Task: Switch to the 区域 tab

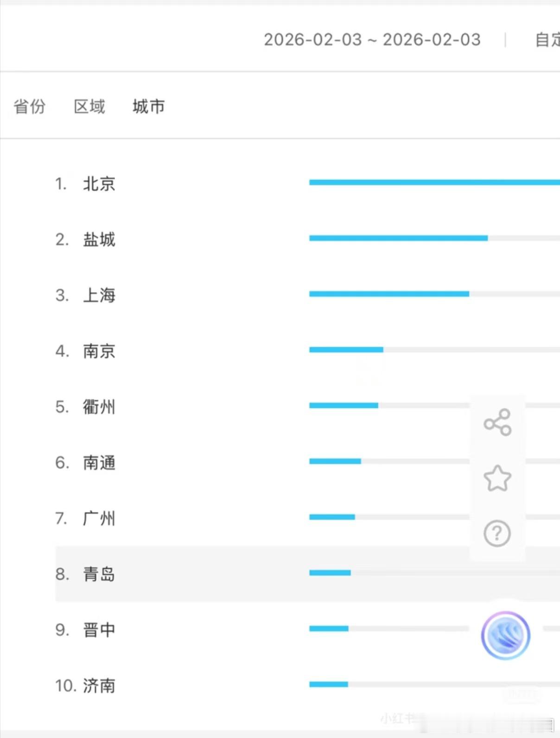Action: coord(89,107)
